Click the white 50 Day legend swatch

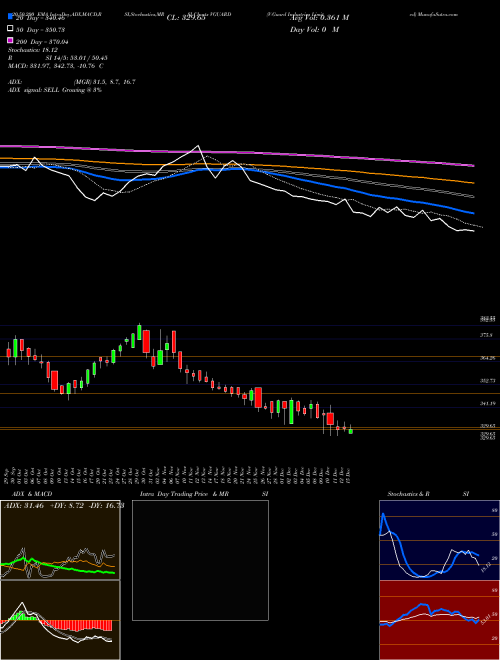[10, 29]
